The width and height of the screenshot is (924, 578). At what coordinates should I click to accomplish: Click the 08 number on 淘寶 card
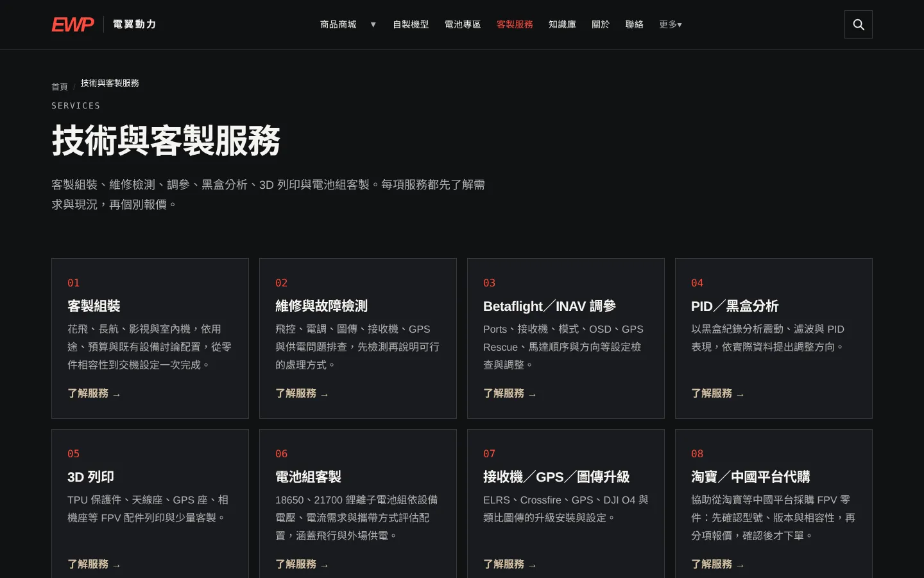[697, 454]
